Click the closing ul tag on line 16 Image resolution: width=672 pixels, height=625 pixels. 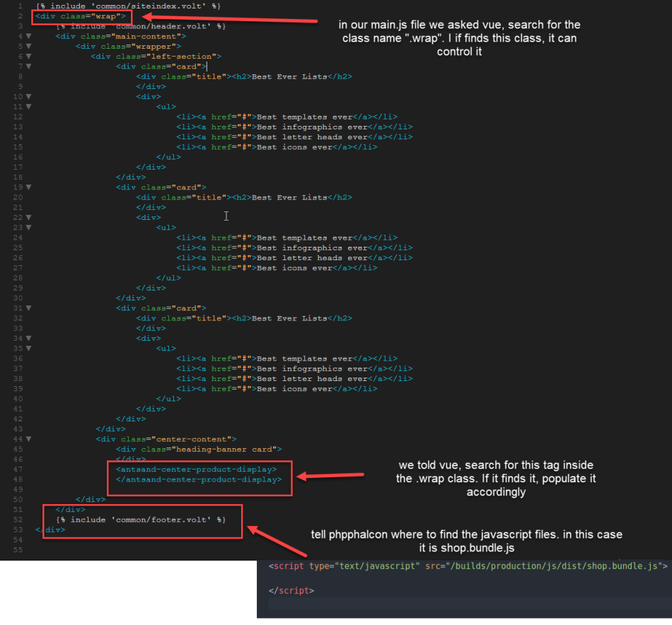[x=168, y=157]
